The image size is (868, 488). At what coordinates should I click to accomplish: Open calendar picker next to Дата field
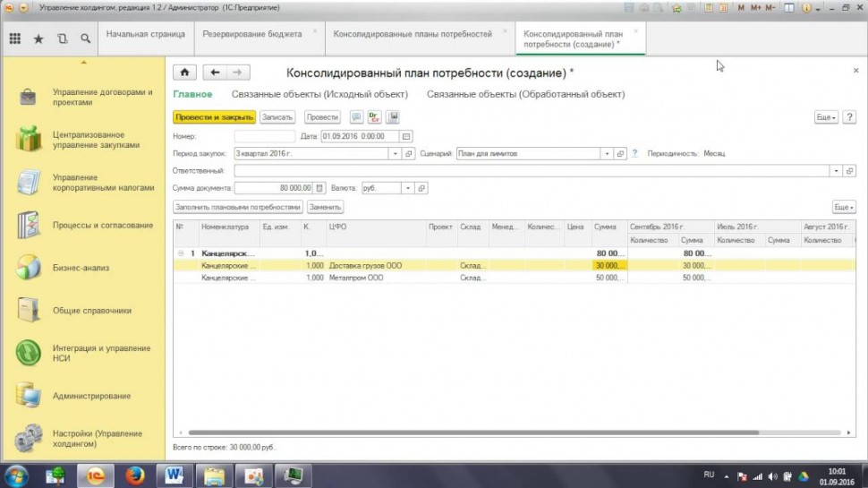[406, 136]
